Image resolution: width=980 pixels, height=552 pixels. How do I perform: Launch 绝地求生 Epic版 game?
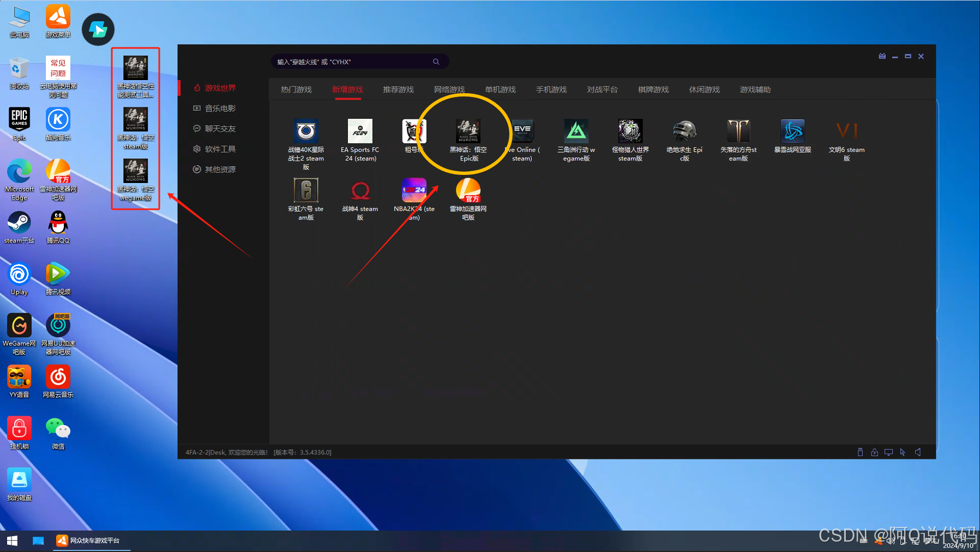(x=684, y=132)
